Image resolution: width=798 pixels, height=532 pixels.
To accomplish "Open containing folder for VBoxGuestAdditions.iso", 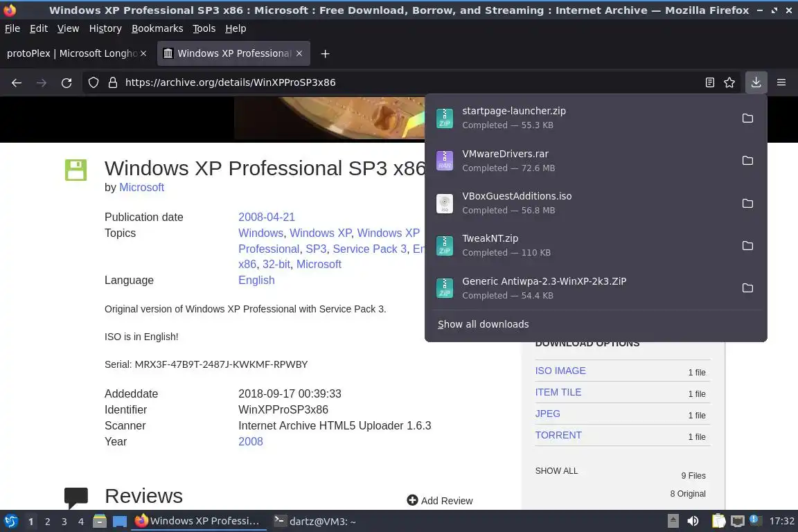I will [x=747, y=203].
